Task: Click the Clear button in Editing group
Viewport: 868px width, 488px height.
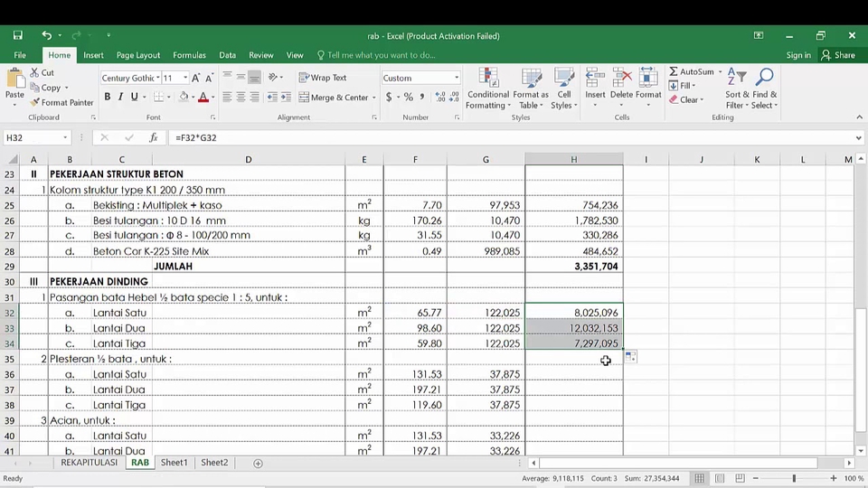Action: point(685,99)
